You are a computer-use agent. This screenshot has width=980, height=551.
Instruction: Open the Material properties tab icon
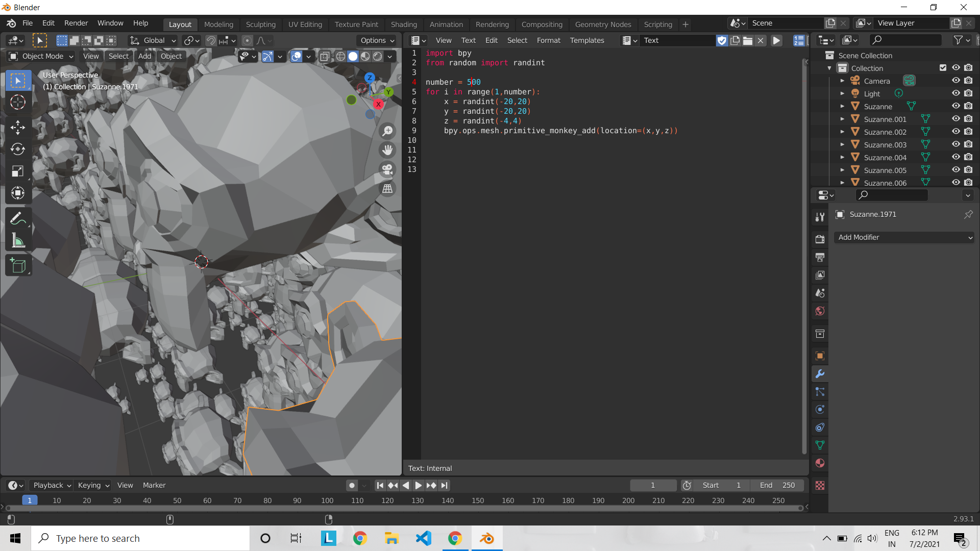tap(820, 463)
